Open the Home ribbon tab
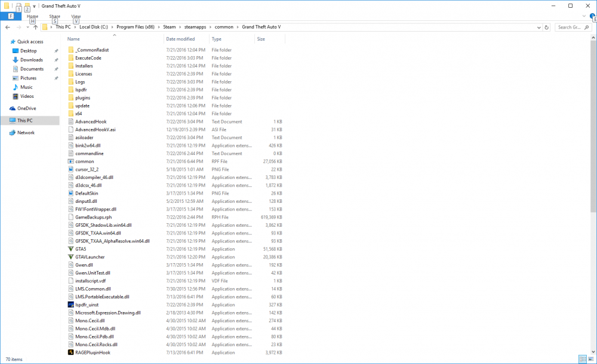 (x=33, y=16)
